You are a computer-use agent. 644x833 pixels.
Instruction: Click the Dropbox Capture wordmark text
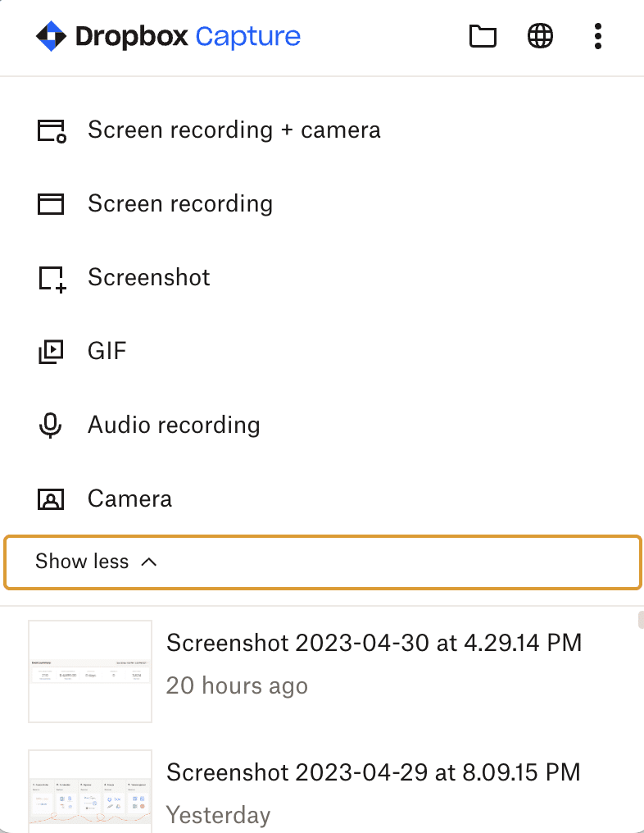pos(188,36)
